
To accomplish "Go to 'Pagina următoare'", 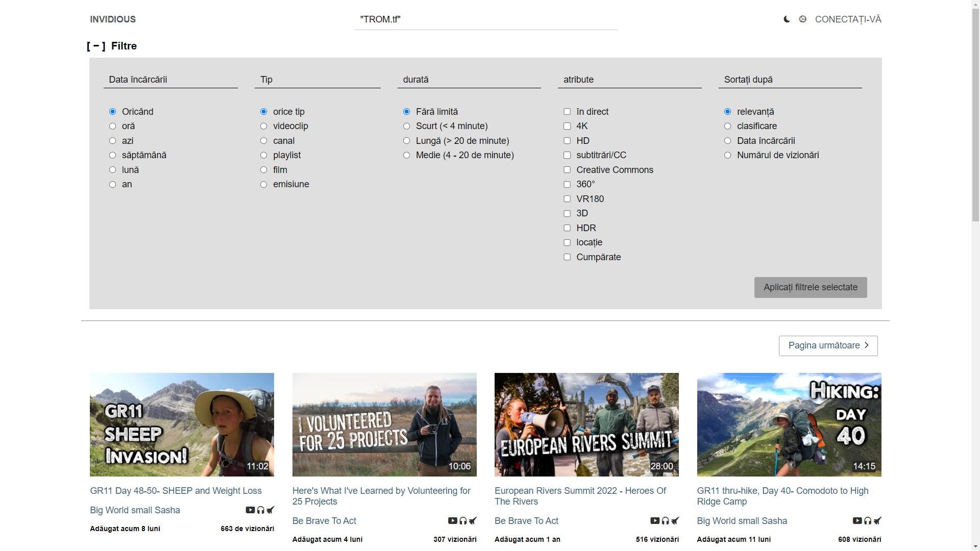I will click(828, 345).
